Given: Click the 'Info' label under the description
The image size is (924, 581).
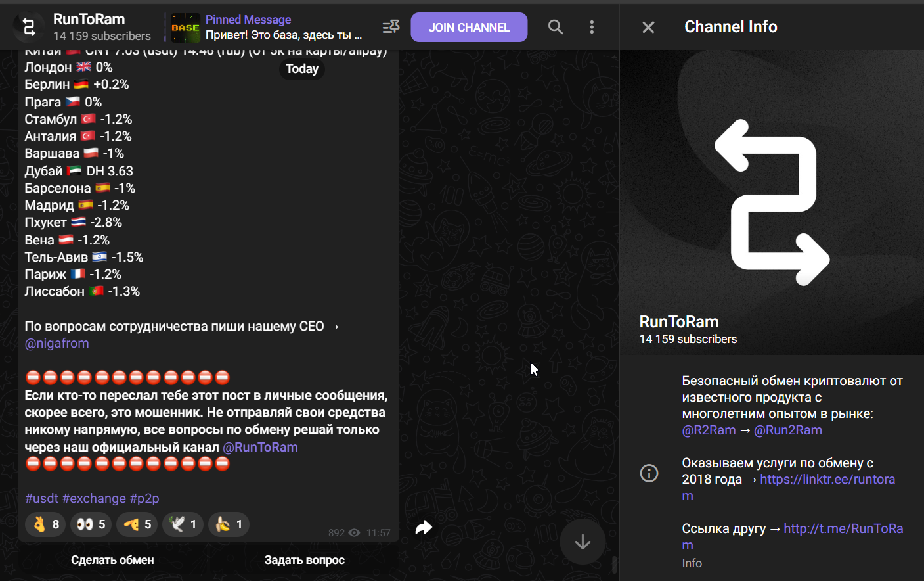Looking at the screenshot, I should pos(692,563).
